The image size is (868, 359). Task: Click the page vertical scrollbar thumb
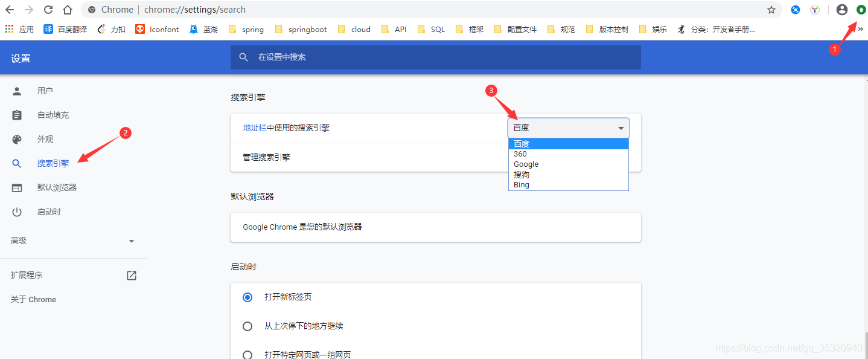pyautogui.click(x=866, y=346)
